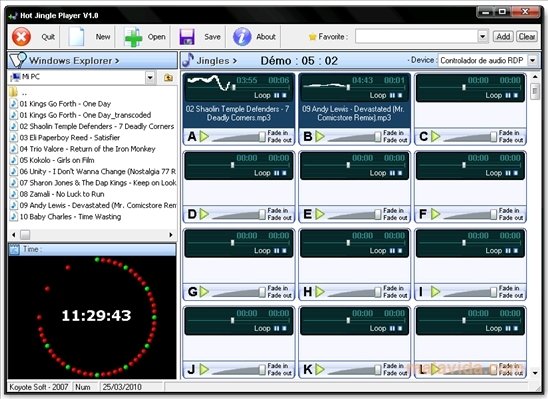This screenshot has height=399, width=548.
Task: Stop the Shaolin Temple Defenders jingle
Action: 284,95
